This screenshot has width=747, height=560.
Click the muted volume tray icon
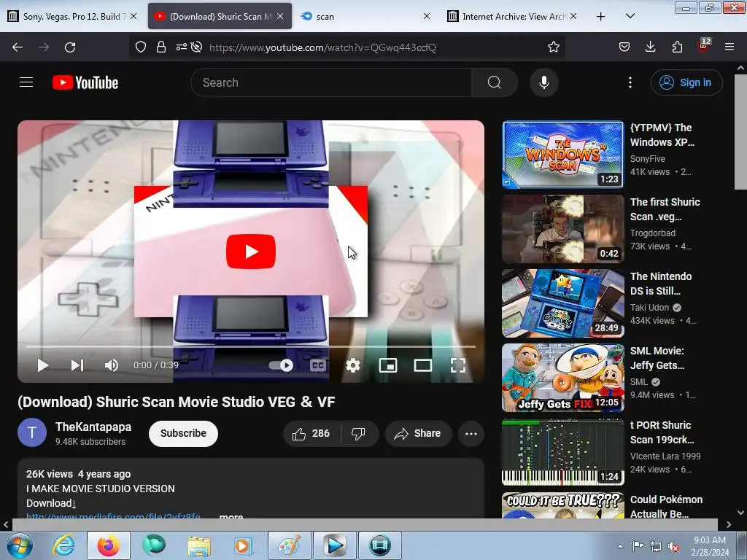click(x=673, y=546)
